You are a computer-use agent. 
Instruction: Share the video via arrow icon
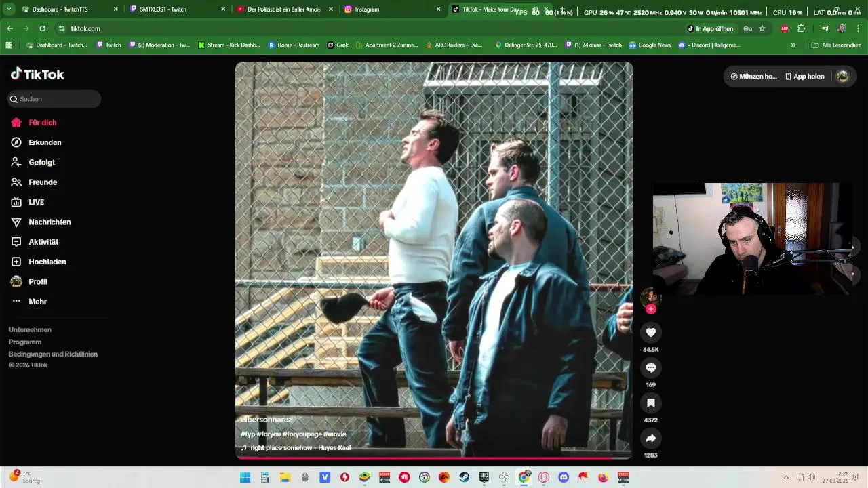[650, 438]
